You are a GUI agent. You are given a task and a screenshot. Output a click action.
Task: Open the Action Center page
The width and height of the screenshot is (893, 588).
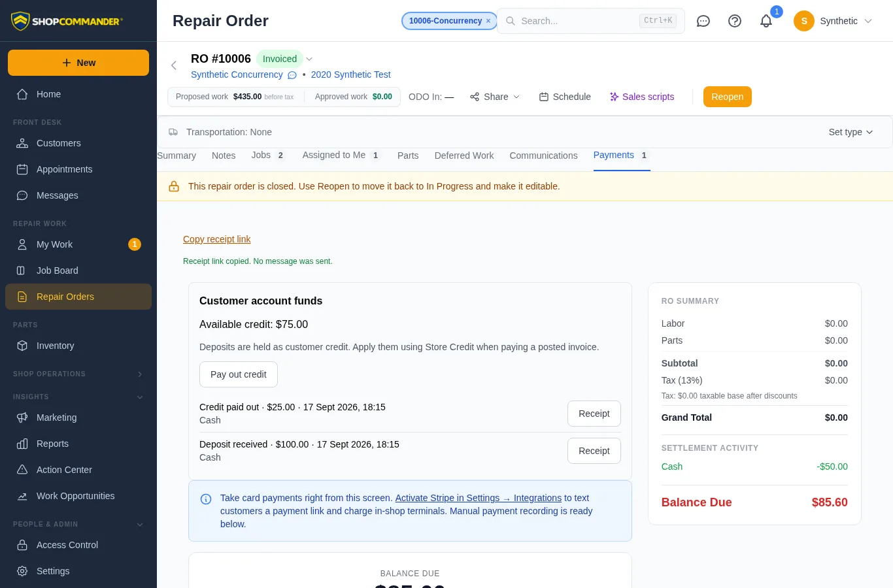(78, 470)
